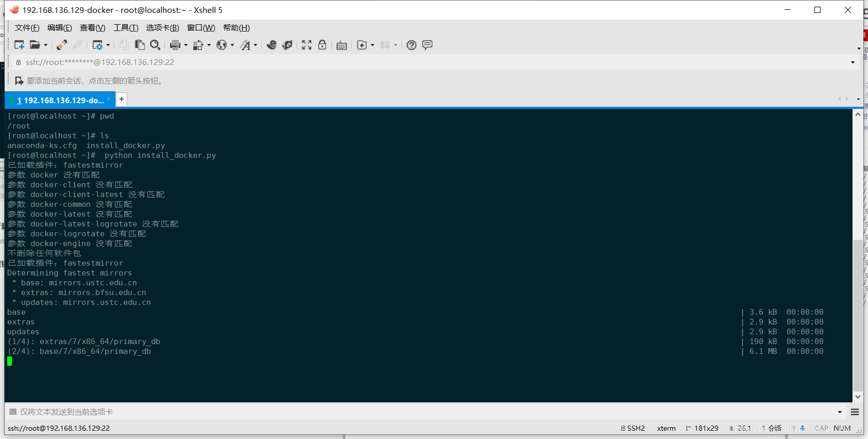Viewport: 868px width, 439px height.
Task: Click the Print icon
Action: click(175, 45)
